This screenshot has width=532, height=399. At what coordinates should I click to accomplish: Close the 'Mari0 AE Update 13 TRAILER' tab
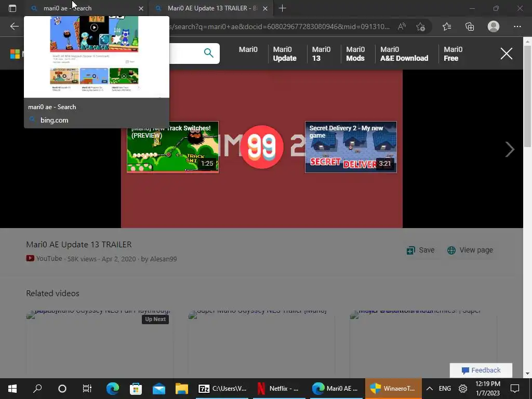tap(265, 8)
